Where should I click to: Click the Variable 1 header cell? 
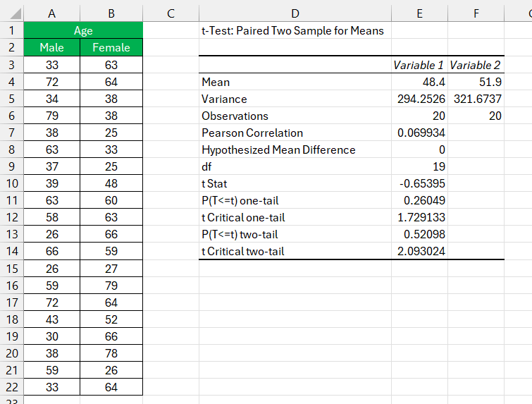pos(420,65)
